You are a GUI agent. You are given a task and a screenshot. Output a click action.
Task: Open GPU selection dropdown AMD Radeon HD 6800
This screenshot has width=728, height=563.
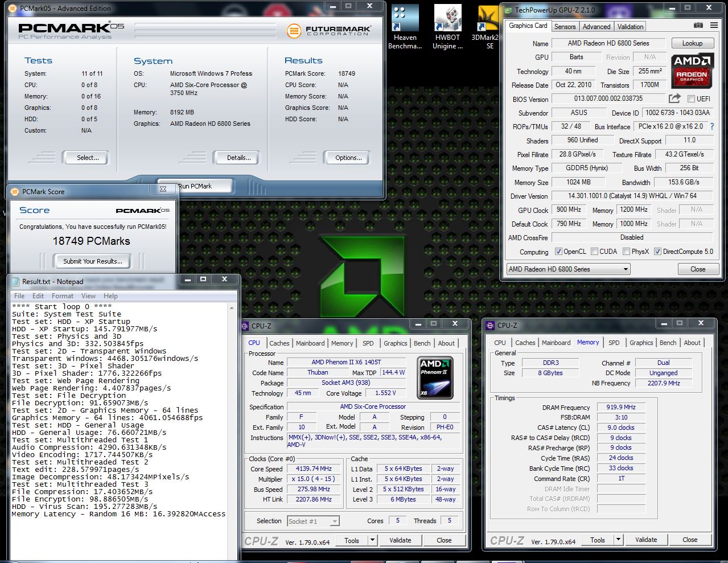[568, 269]
